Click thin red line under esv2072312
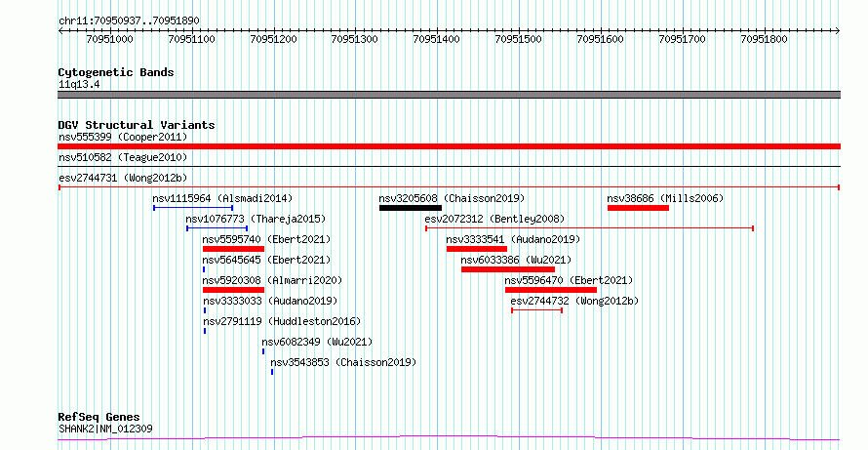This screenshot has width=868, height=450. pos(589,228)
